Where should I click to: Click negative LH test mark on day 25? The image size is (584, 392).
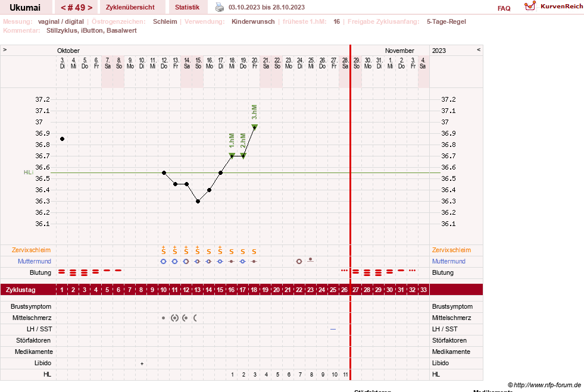pos(333,329)
